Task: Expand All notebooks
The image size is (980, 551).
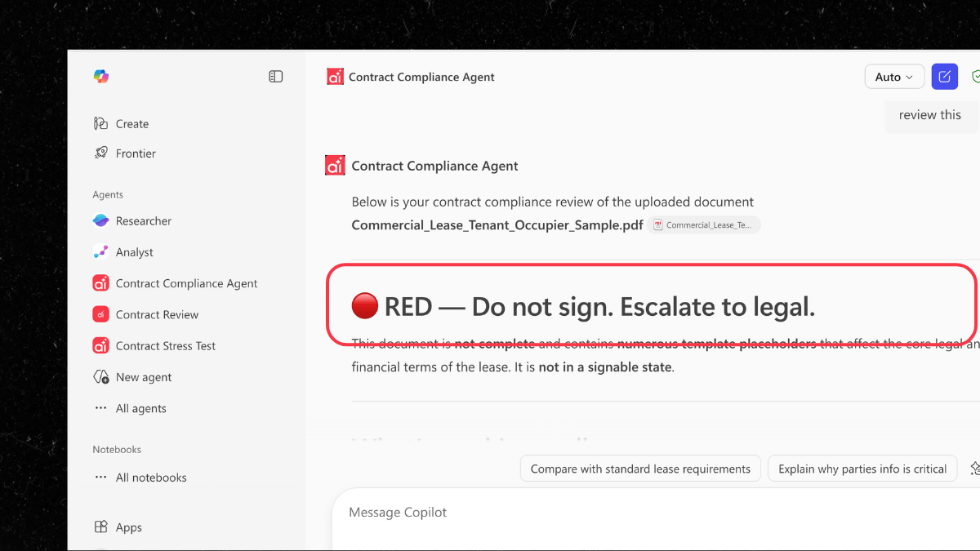Action: pos(151,477)
